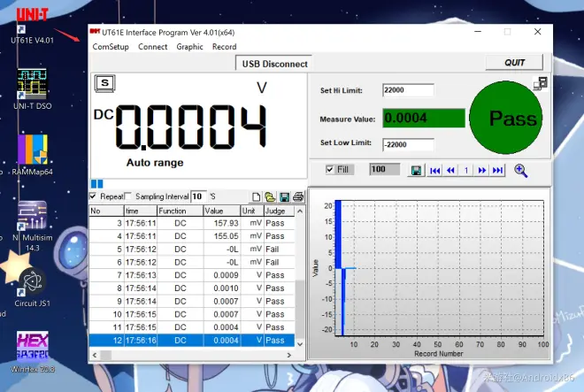Jump to first graph page
The height and width of the screenshot is (392, 584).
pyautogui.click(x=434, y=170)
